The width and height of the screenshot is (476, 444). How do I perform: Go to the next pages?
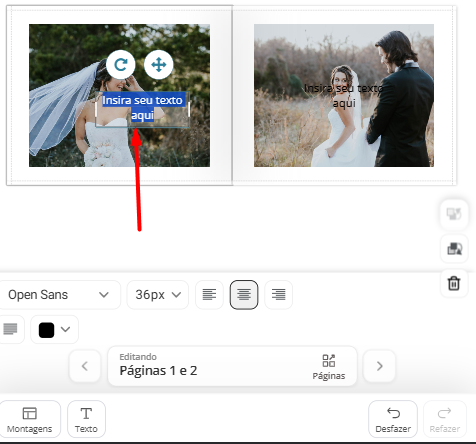[379, 366]
